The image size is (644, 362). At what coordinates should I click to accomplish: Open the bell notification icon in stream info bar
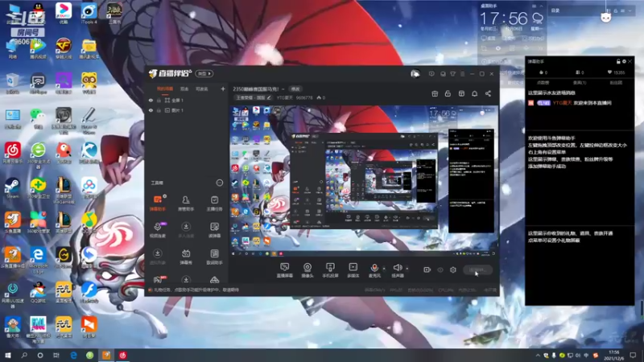474,93
